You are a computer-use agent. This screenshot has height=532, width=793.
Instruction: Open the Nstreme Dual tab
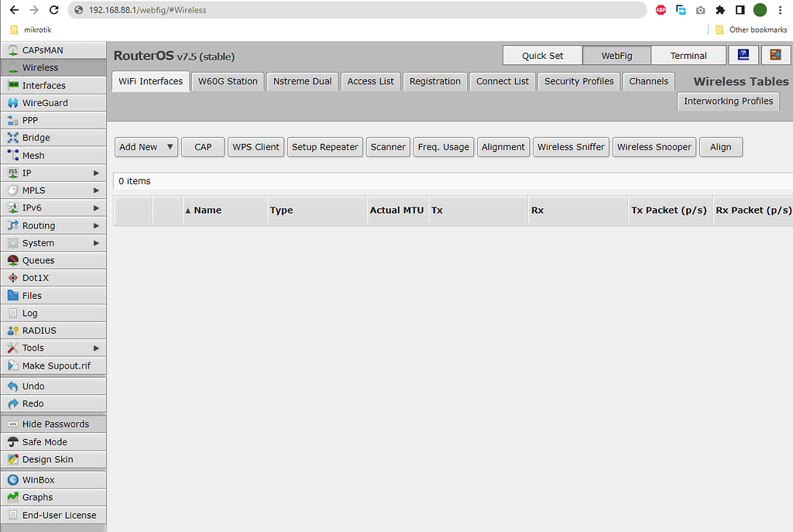pyautogui.click(x=303, y=81)
